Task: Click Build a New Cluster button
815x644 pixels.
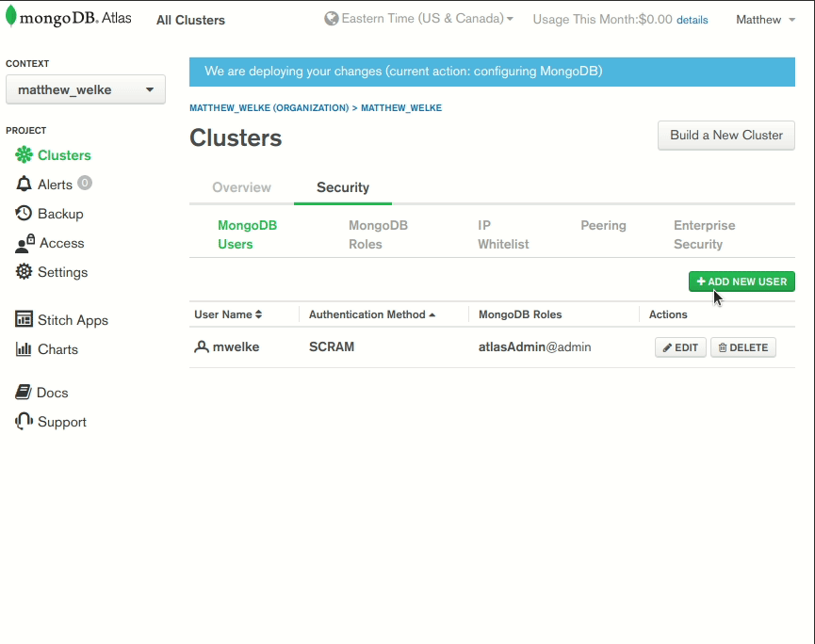Action: tap(726, 136)
